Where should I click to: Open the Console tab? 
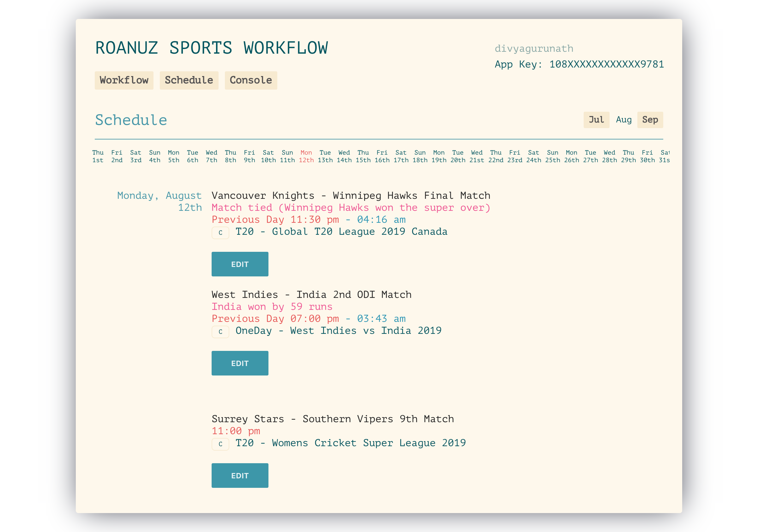click(x=251, y=80)
